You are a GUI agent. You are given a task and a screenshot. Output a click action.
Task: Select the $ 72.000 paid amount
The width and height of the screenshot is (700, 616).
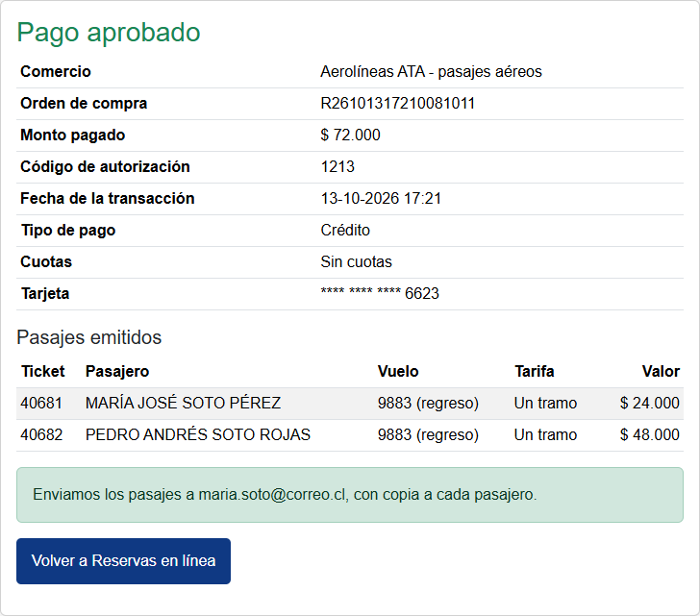(350, 135)
